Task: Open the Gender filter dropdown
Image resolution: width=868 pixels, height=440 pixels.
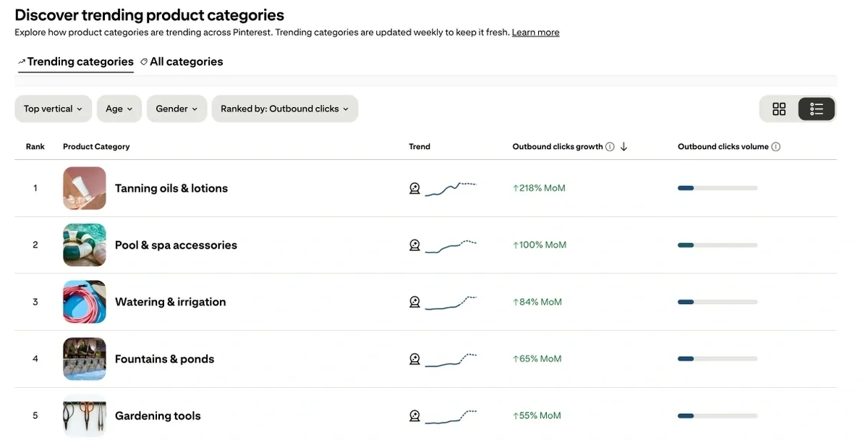Action: 176,109
